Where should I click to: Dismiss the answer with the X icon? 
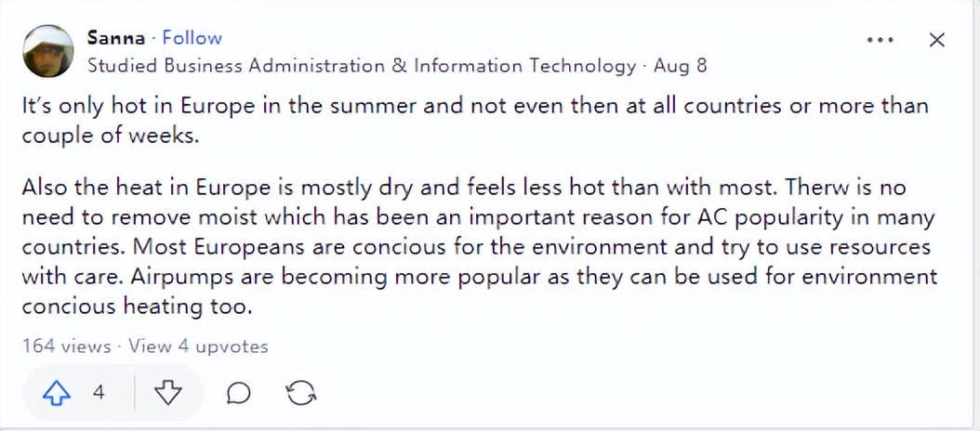tap(937, 40)
